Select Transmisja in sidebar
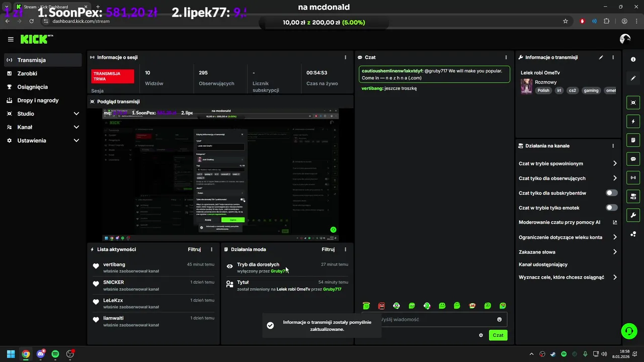The width and height of the screenshot is (644, 362). 43,60
